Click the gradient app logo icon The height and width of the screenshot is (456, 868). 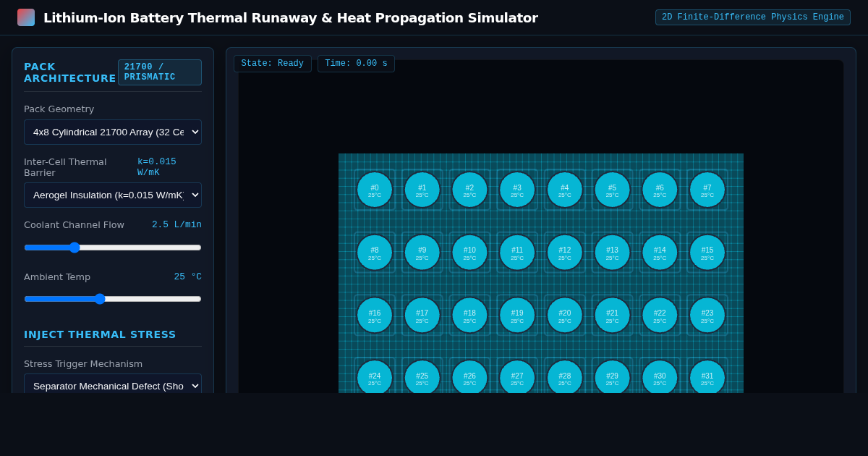point(26,17)
